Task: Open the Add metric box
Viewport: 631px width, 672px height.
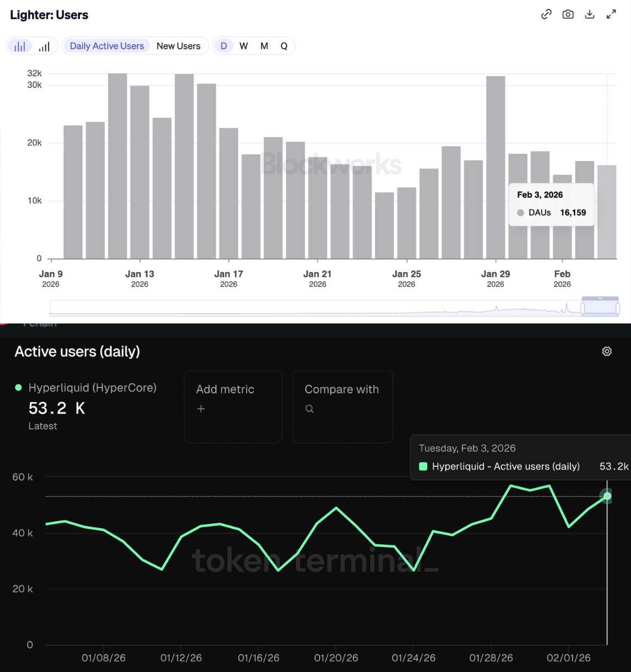Action: tap(233, 407)
